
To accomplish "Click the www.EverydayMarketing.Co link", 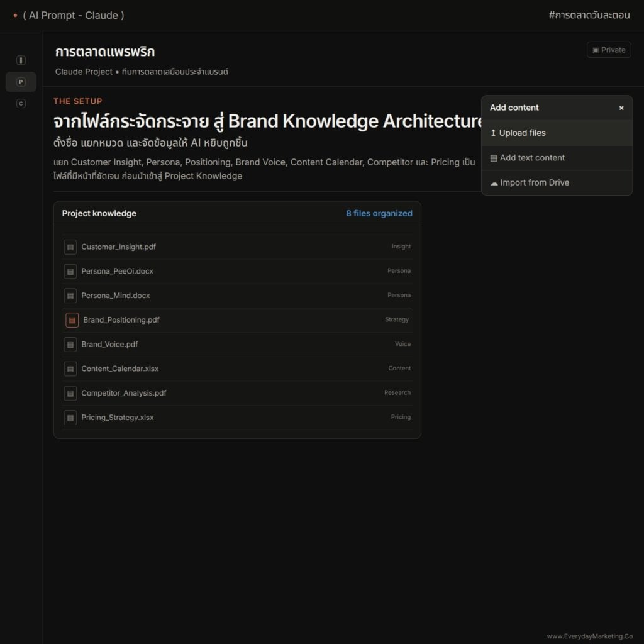I will pos(589,636).
